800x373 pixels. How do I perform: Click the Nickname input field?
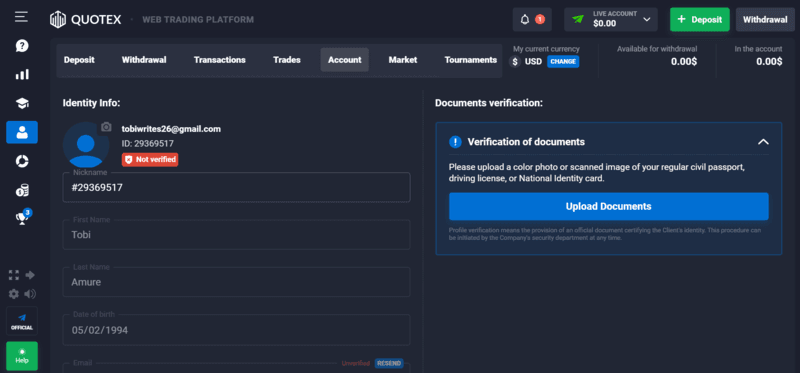coord(236,187)
